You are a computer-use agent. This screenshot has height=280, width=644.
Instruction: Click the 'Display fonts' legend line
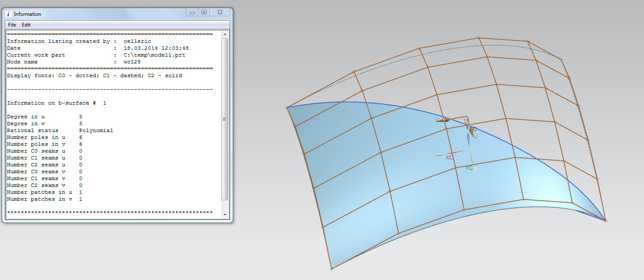click(94, 75)
